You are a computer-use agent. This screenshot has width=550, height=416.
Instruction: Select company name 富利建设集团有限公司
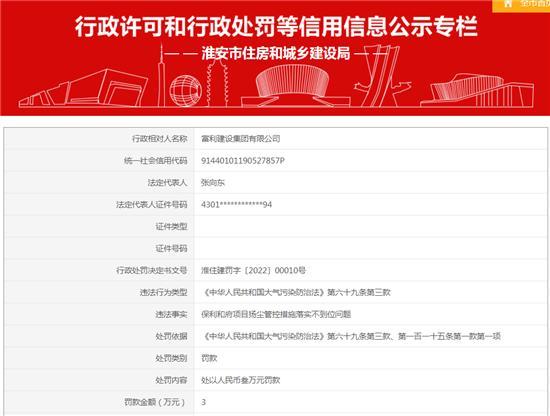pos(241,139)
